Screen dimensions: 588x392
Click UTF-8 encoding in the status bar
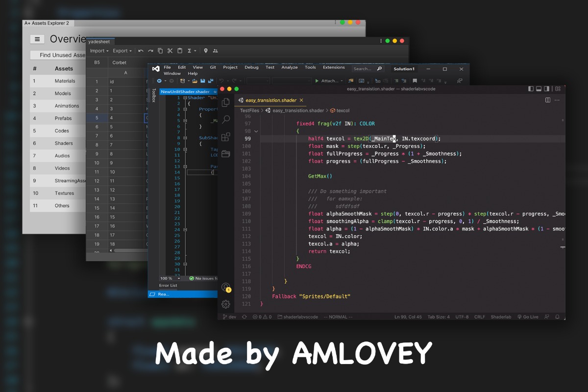(x=462, y=317)
